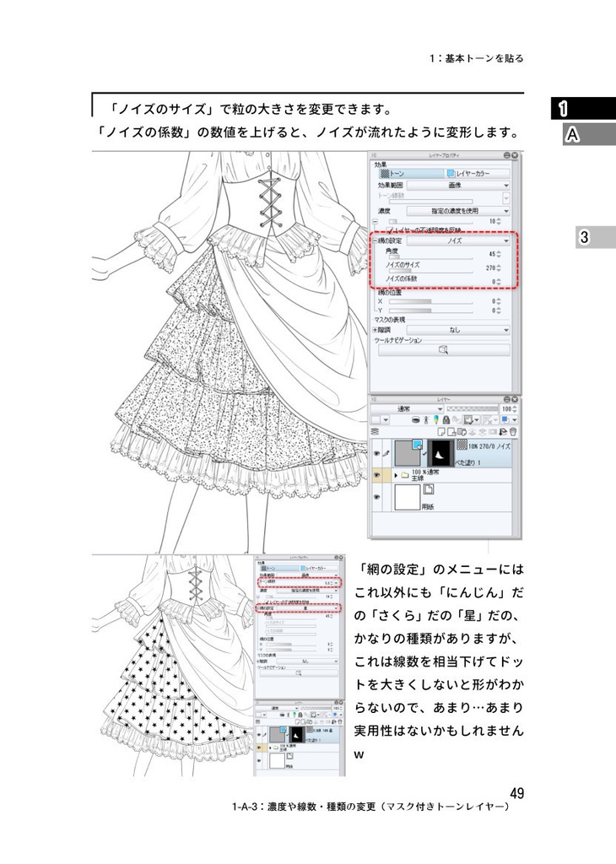Select the white 用紙 thumbnail in larger Layer panel
616x864 pixels.
point(408,497)
